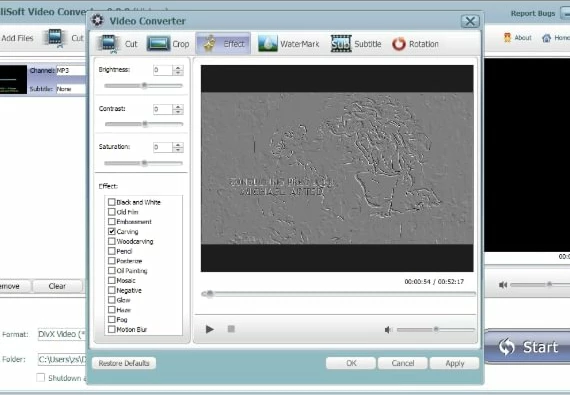Stop the preview playback
The height and width of the screenshot is (395, 570).
(231, 329)
